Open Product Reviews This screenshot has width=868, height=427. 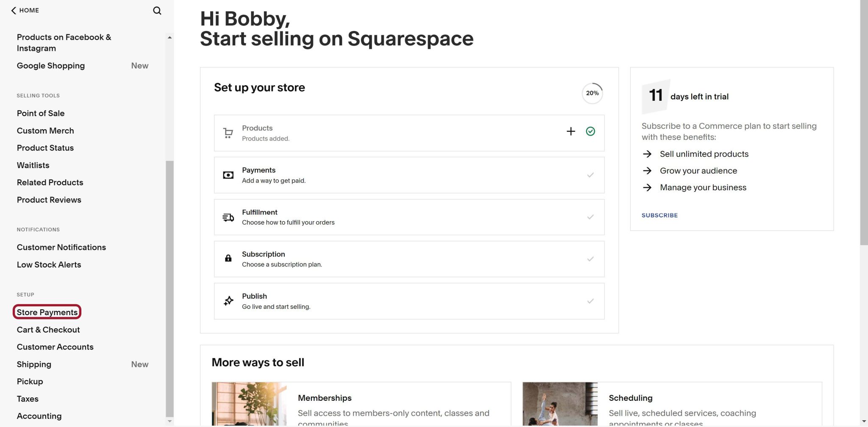pyautogui.click(x=49, y=200)
